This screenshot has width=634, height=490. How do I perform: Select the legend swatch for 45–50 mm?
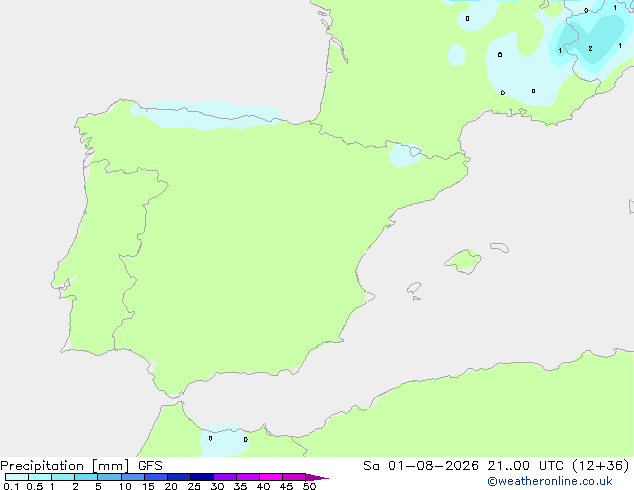click(x=294, y=477)
